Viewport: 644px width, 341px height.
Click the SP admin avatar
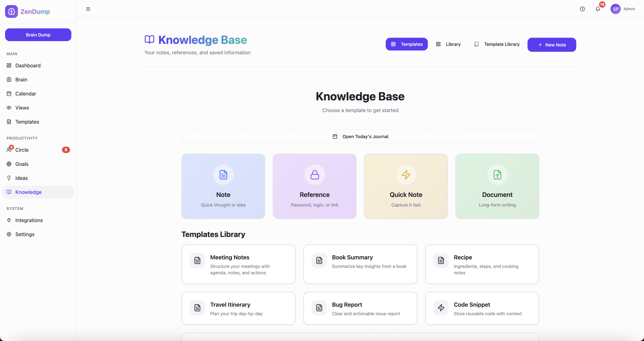[615, 9]
